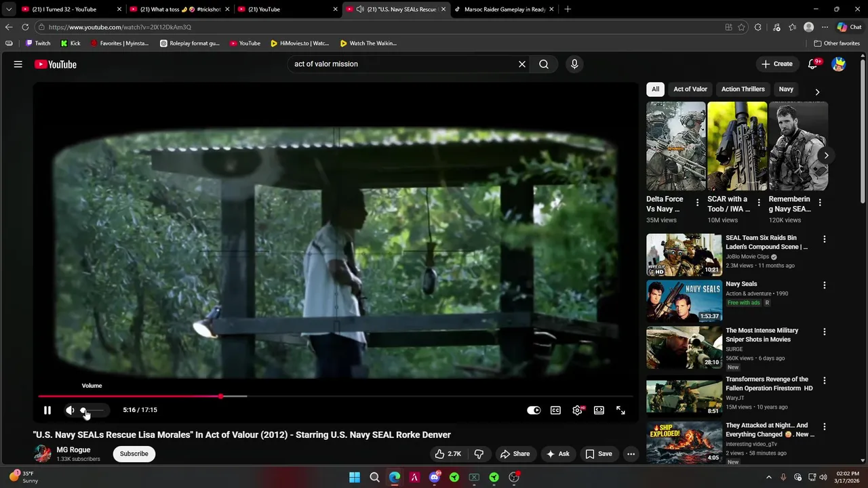Open the 'SCAR with a Toob' short thumbnail

click(x=737, y=146)
